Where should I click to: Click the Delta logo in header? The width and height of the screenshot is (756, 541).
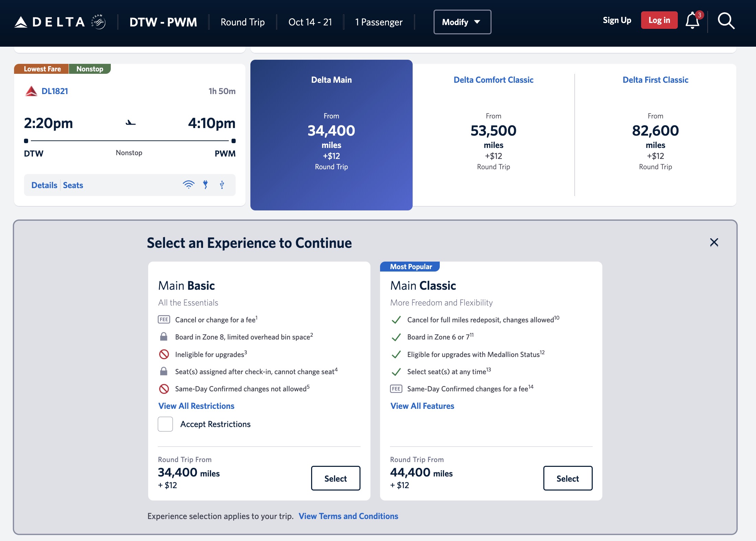[50, 22]
